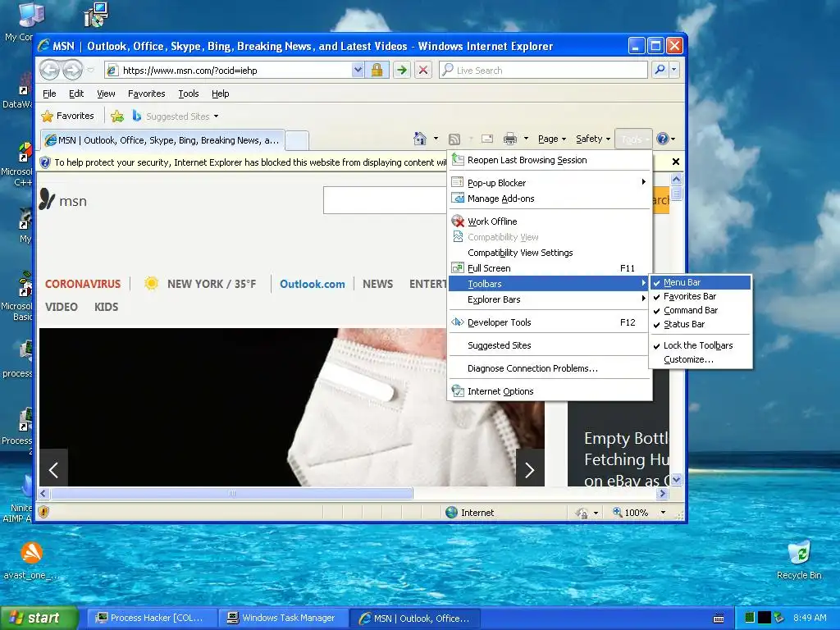Open the View menu
Image resolution: width=840 pixels, height=630 pixels.
106,94
